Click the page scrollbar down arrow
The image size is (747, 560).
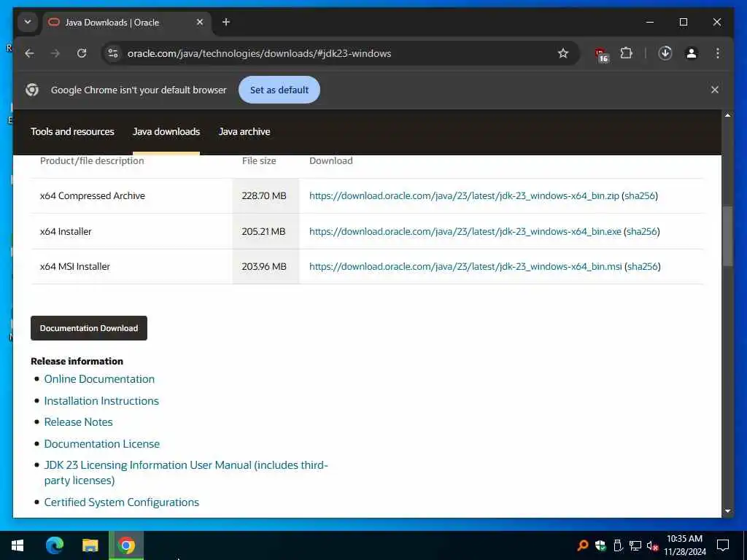pos(727,511)
